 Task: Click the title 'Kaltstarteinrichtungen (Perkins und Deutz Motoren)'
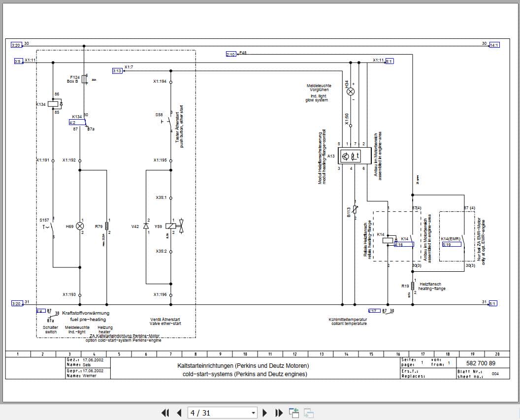tap(243, 366)
